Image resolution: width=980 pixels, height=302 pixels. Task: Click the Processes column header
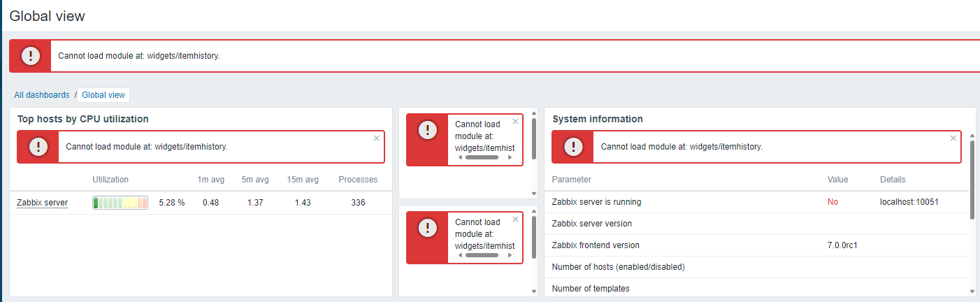coord(358,180)
